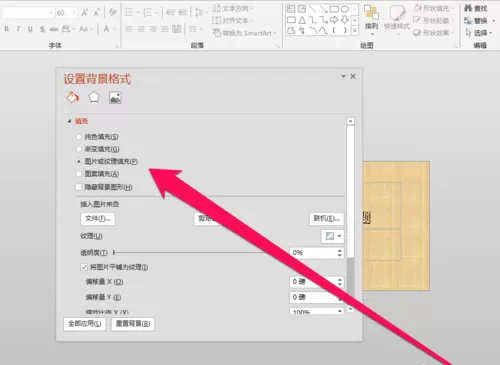Image resolution: width=500 pixels, height=365 pixels.
Task: Open Convert to SmartArt dropdown
Action: pos(244,33)
